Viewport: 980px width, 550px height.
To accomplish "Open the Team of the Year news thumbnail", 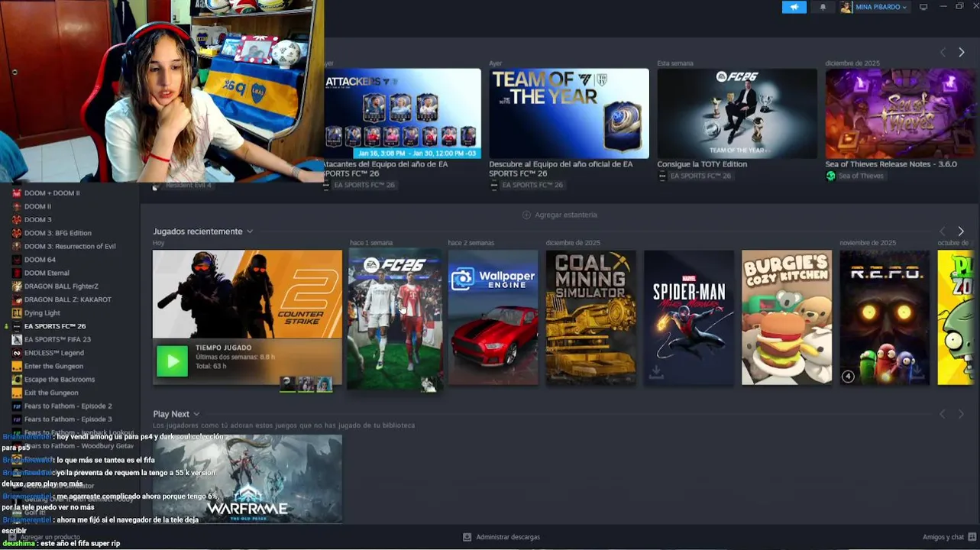I will click(x=569, y=114).
